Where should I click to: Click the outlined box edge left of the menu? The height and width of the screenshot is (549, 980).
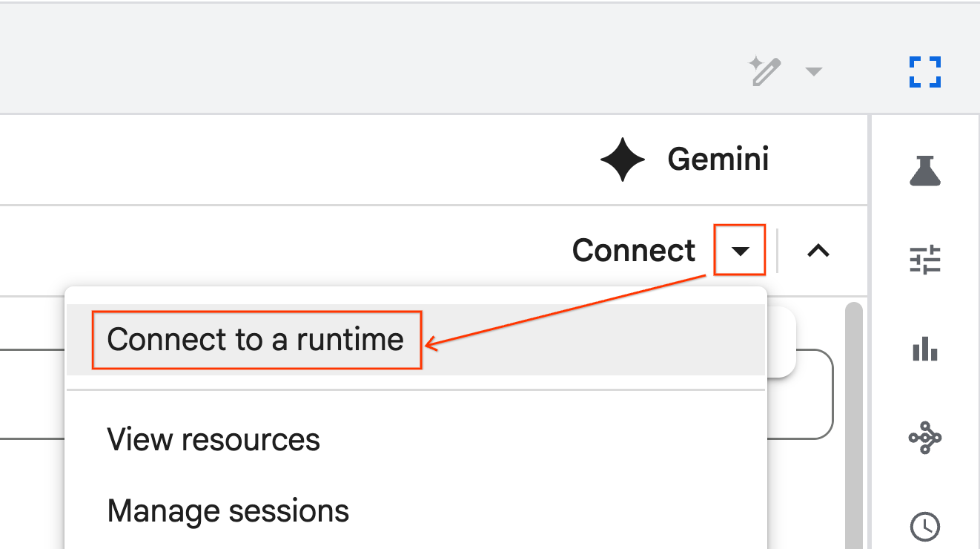click(33, 394)
